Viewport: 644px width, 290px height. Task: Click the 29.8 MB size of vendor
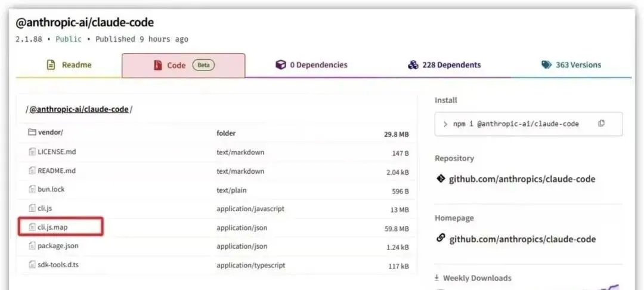[x=397, y=134]
